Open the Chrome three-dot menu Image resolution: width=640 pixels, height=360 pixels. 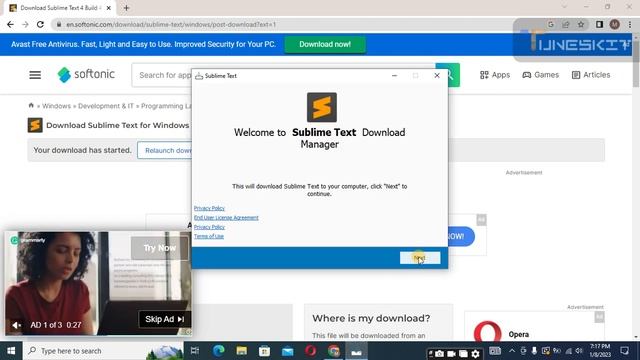pos(630,24)
